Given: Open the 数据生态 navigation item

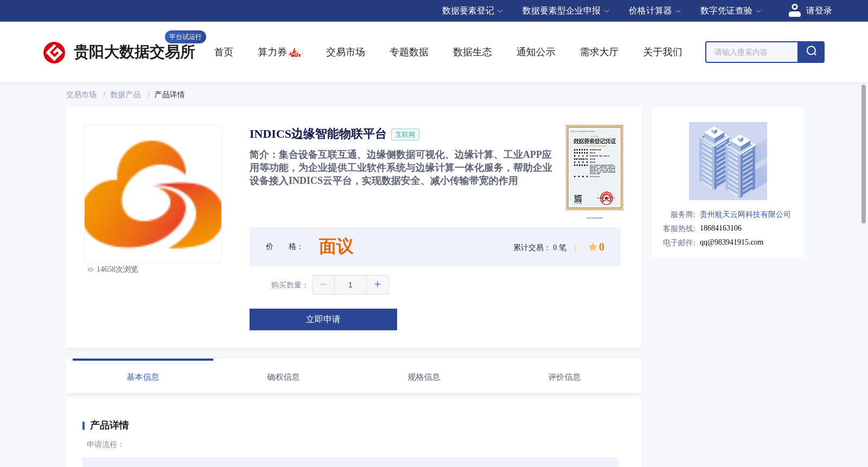Looking at the screenshot, I should pos(473,52).
